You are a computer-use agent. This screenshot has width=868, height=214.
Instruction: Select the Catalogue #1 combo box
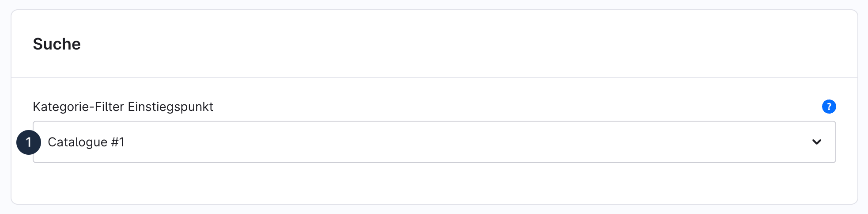(434, 142)
